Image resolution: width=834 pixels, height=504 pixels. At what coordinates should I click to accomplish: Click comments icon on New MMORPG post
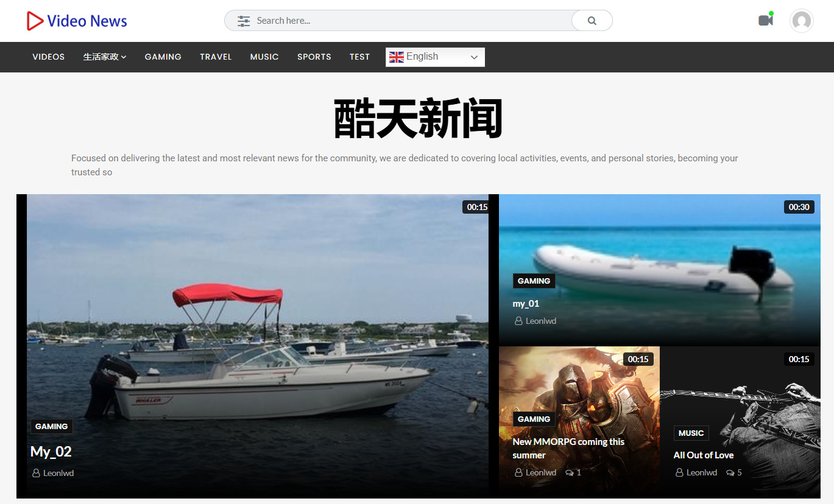(570, 472)
